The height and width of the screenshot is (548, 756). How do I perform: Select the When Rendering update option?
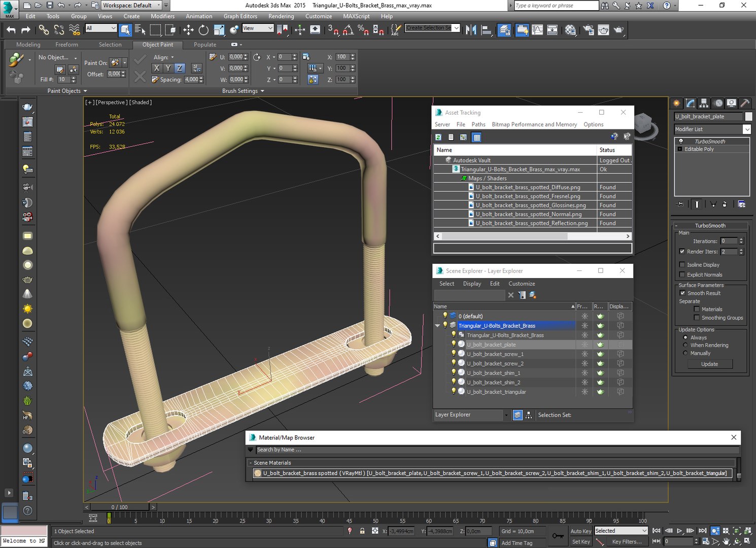(685, 345)
